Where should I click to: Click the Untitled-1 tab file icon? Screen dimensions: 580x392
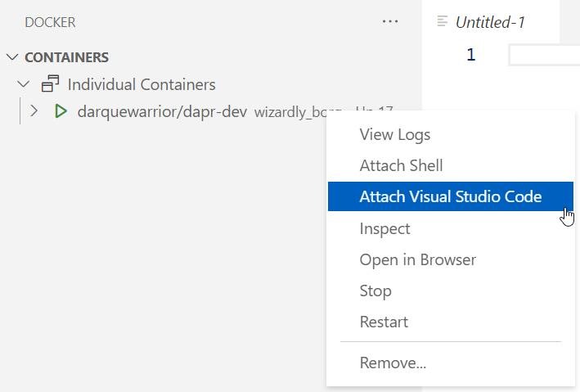(x=442, y=21)
